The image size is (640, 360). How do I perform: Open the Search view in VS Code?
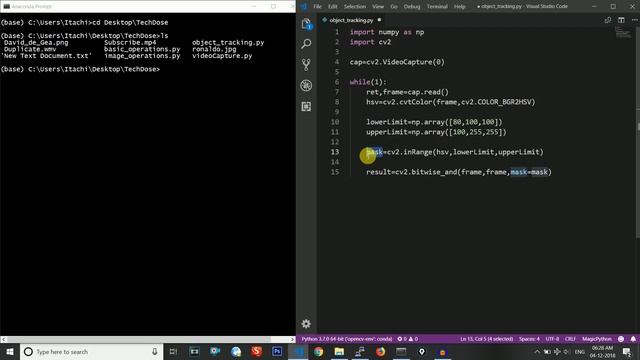click(x=306, y=44)
